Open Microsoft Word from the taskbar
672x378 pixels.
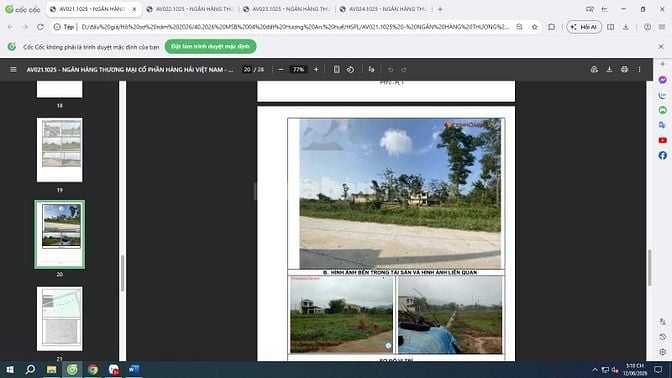coord(134,369)
